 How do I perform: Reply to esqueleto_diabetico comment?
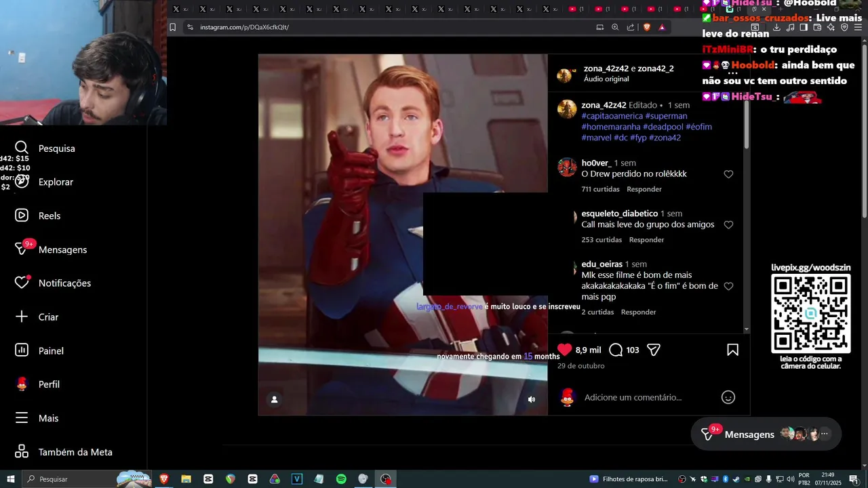pyautogui.click(x=646, y=240)
